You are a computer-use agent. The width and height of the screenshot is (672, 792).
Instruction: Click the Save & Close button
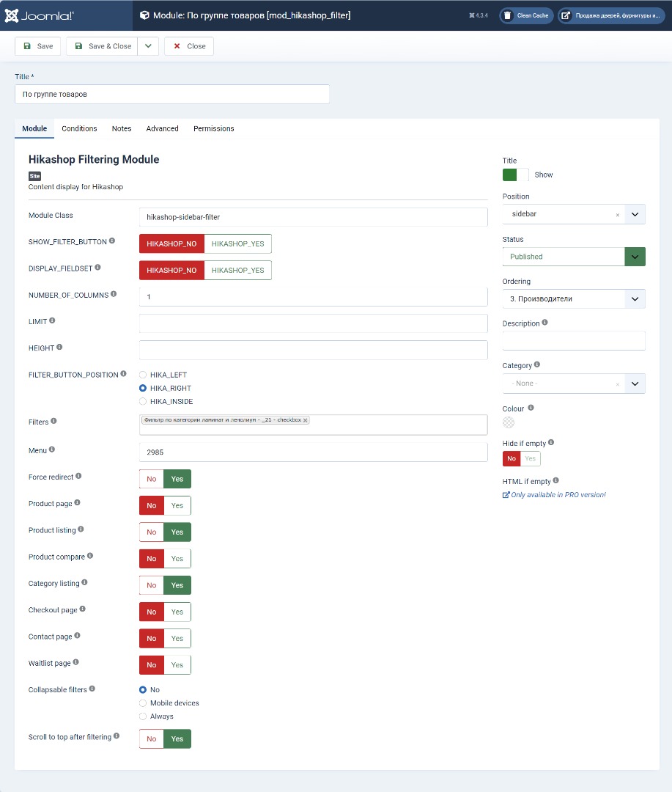point(102,46)
